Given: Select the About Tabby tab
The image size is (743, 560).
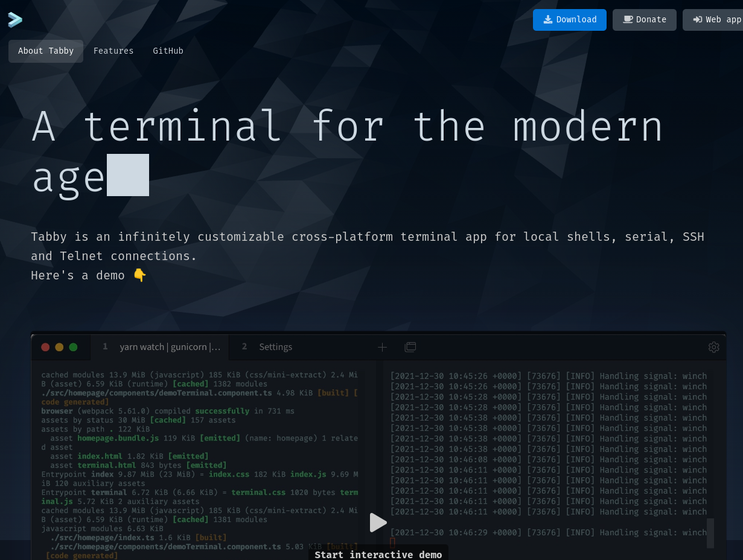Looking at the screenshot, I should (46, 51).
